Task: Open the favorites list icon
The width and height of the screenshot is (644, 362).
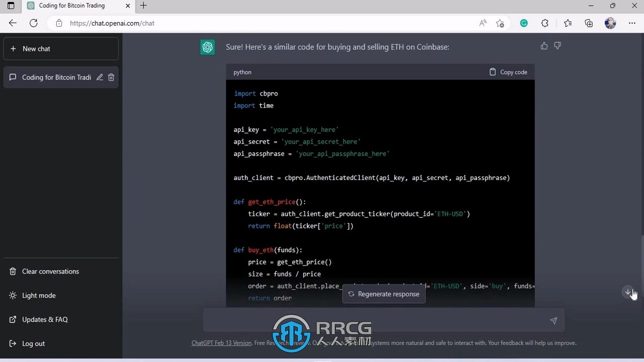Action: (568, 23)
